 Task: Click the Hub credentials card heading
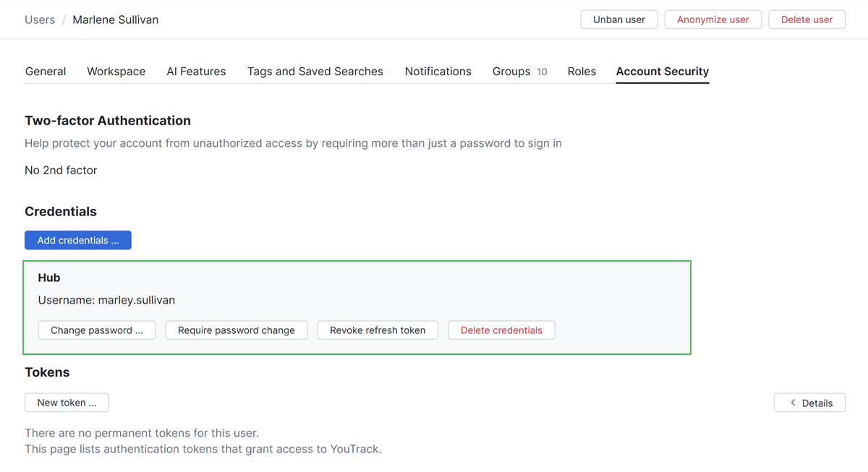point(49,278)
